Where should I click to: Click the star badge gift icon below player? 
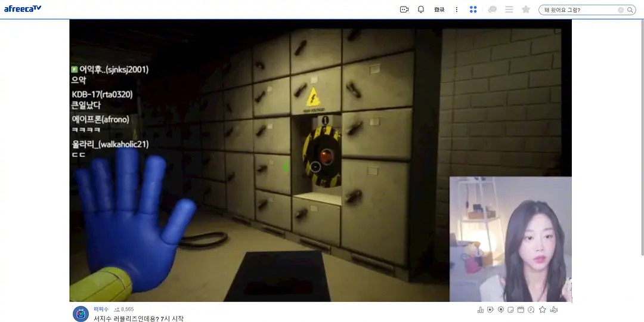click(490, 309)
